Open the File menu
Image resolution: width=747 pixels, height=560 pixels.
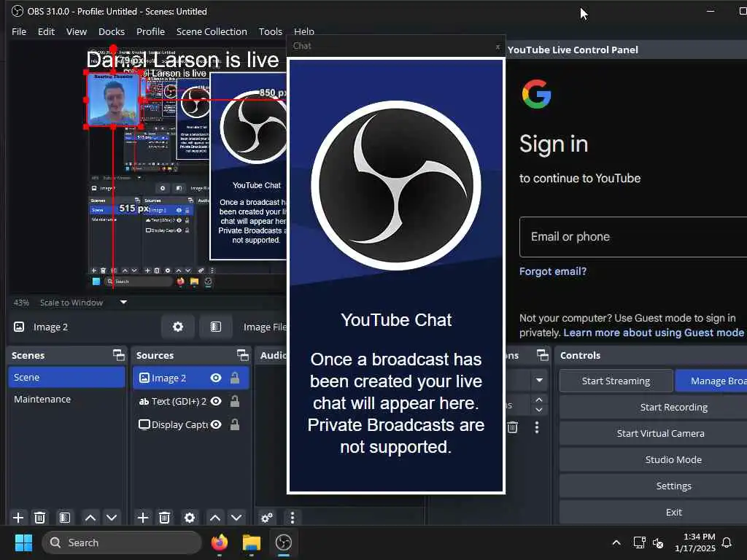[19, 31]
